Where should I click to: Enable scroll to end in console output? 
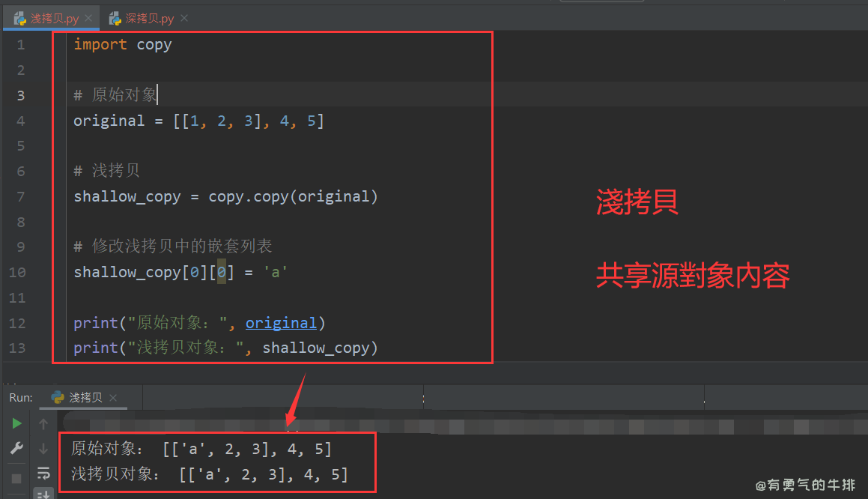pyautogui.click(x=43, y=494)
